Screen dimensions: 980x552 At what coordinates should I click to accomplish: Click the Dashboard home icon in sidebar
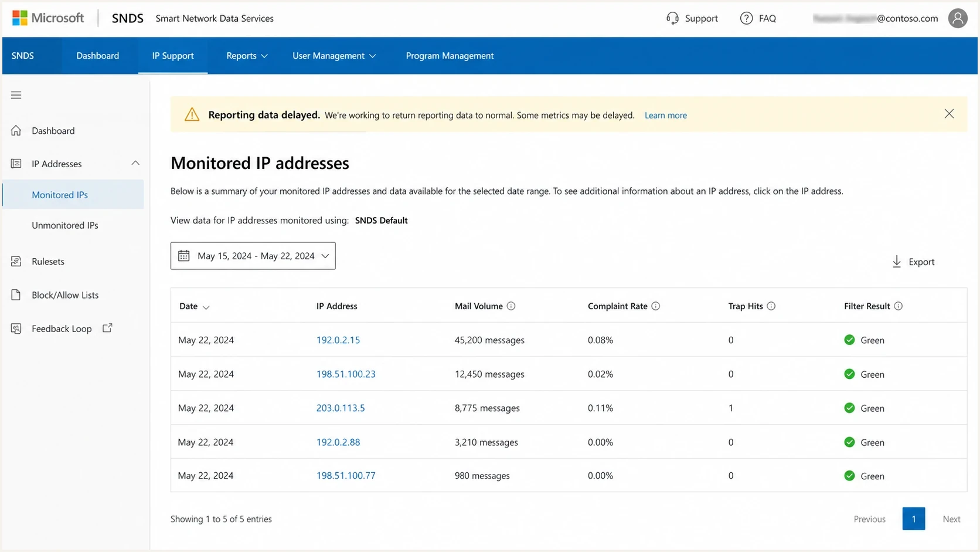pos(16,130)
